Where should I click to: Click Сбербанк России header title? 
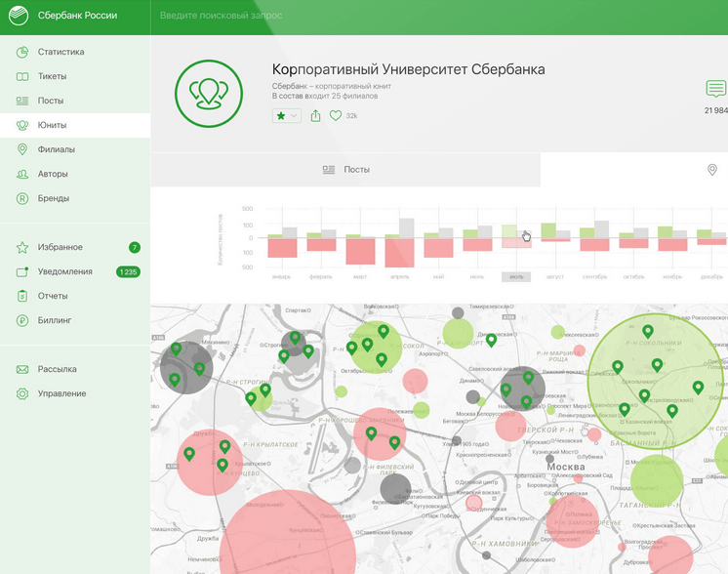coord(77,16)
